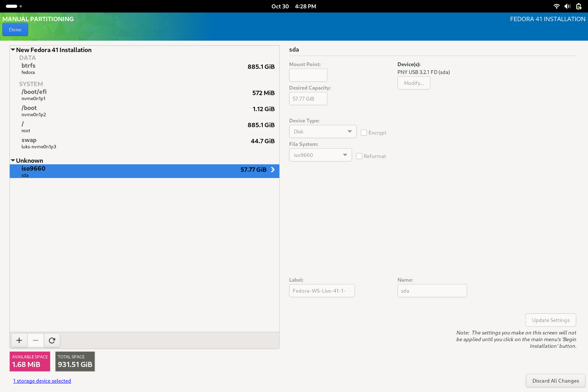Screen dimensions: 588x392
Task: Focus the Name field containing sda
Action: tap(432, 291)
